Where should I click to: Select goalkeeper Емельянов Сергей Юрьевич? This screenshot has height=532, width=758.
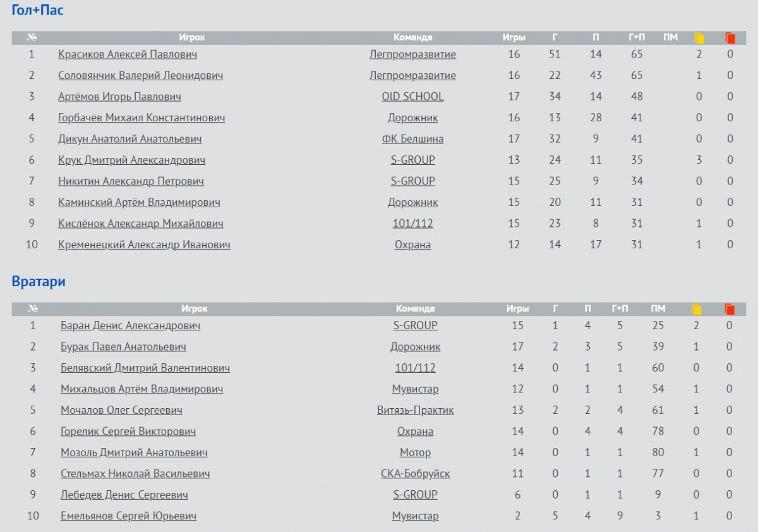tap(128, 516)
